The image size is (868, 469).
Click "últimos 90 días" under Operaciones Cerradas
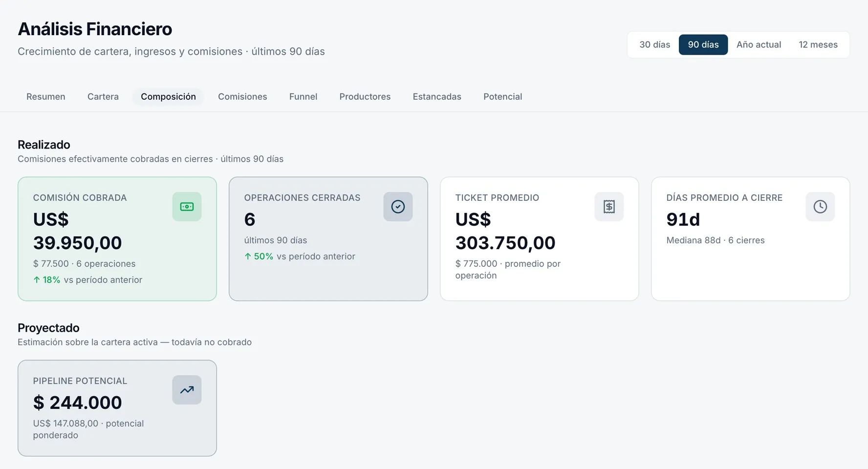276,240
